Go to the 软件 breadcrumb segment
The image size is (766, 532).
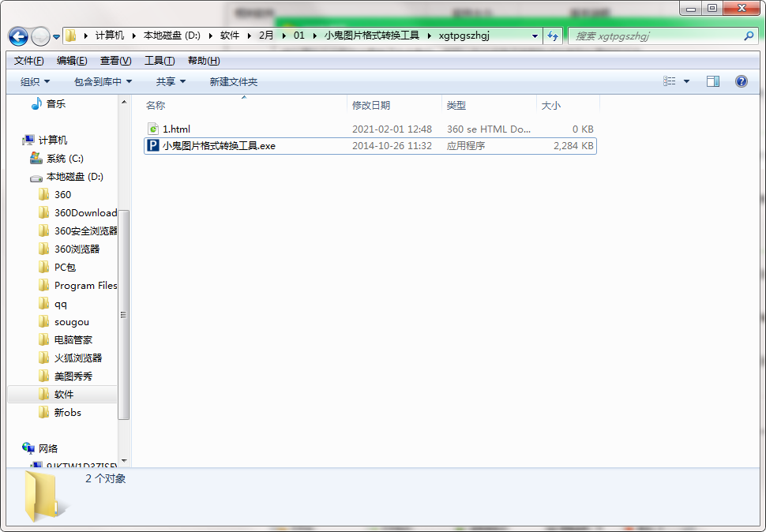tap(230, 36)
